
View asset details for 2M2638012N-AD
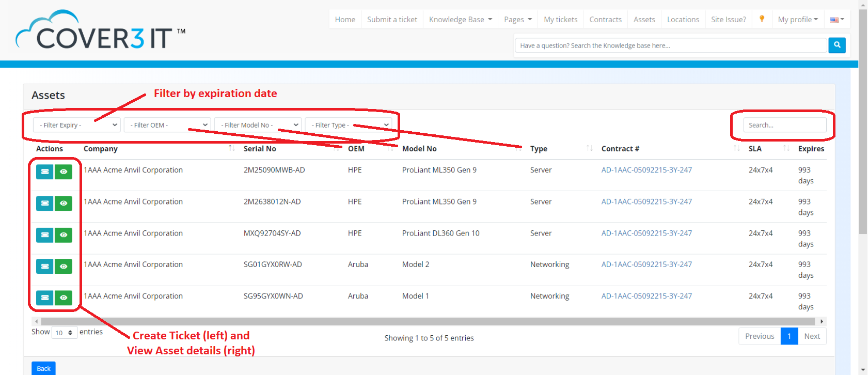pyautogui.click(x=64, y=204)
